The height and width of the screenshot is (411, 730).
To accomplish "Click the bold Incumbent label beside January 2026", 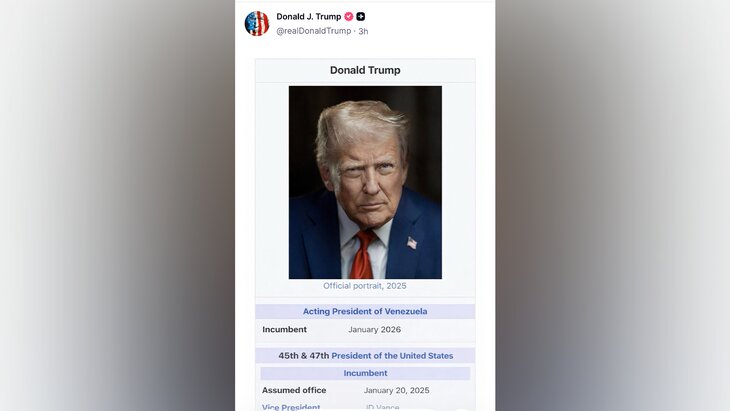I will [x=284, y=330].
